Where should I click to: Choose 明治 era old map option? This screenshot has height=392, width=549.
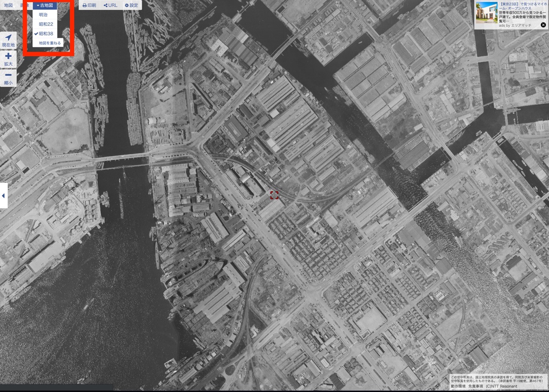43,15
